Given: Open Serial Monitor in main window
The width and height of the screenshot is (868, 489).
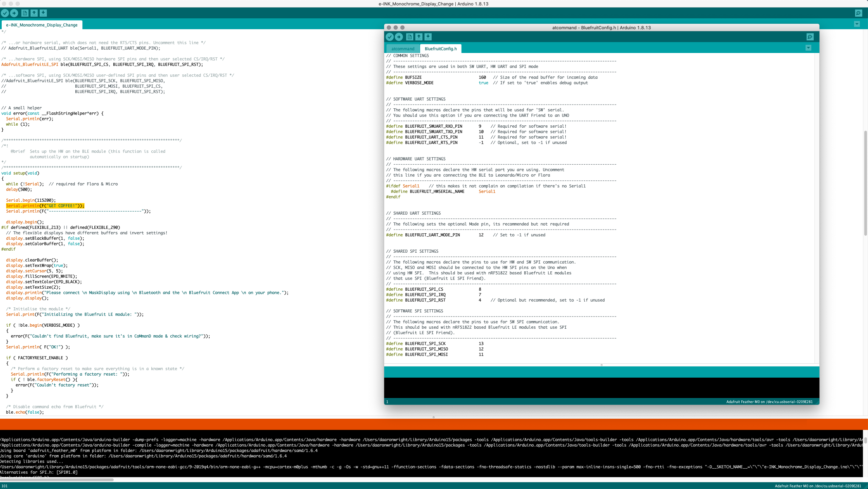Looking at the screenshot, I should [x=858, y=13].
